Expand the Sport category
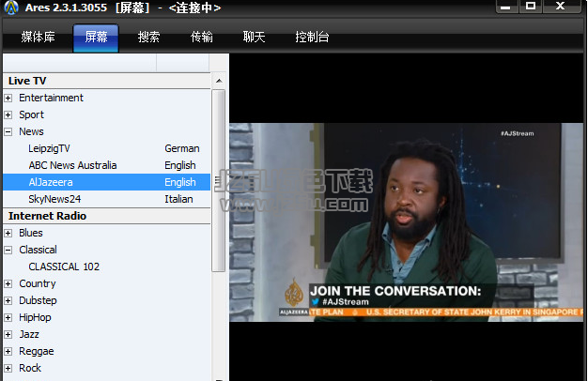 pyautogui.click(x=8, y=115)
